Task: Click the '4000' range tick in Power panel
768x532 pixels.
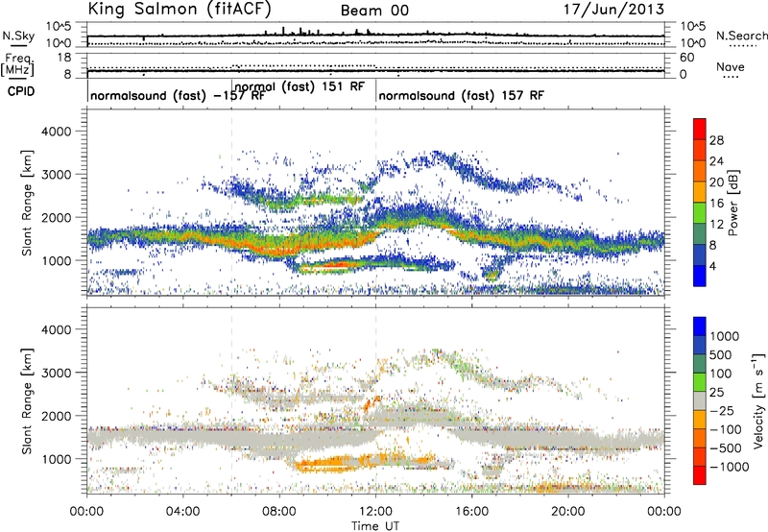Action: point(57,132)
